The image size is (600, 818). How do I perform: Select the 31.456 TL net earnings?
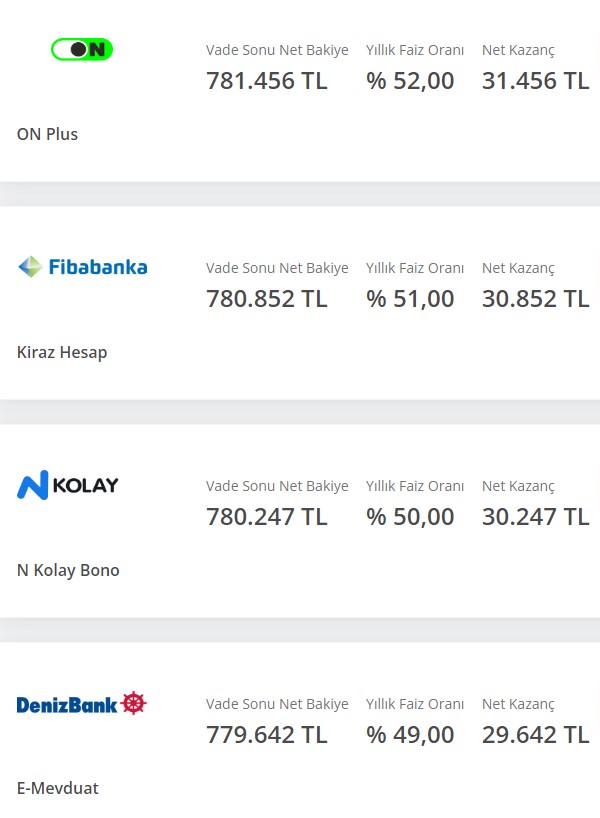click(x=535, y=81)
